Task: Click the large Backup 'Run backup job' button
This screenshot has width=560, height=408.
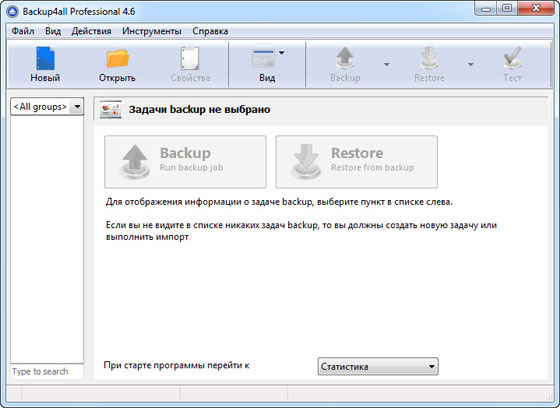Action: 185,162
